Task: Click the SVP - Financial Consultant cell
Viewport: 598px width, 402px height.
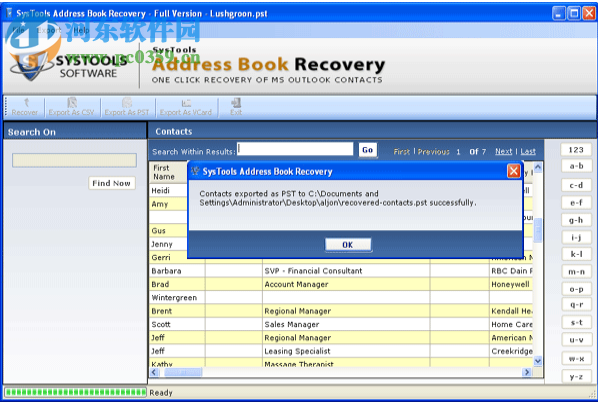Action: tap(346, 271)
